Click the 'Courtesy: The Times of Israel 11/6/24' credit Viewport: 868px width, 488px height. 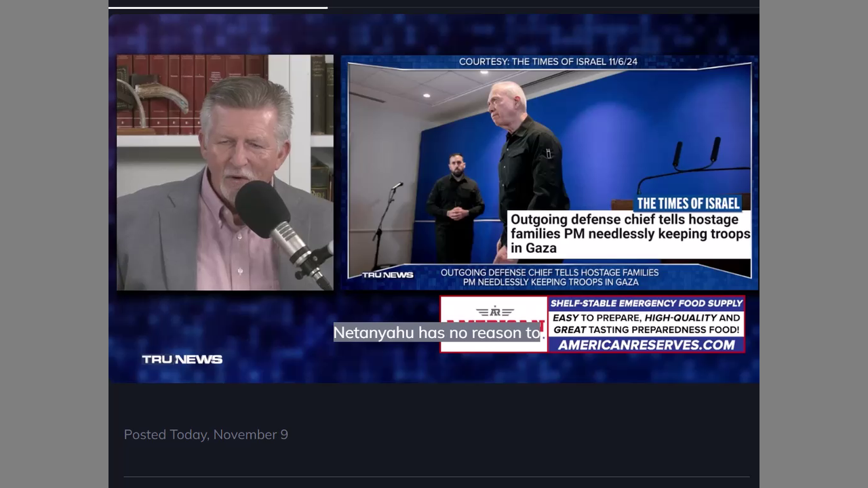point(548,62)
